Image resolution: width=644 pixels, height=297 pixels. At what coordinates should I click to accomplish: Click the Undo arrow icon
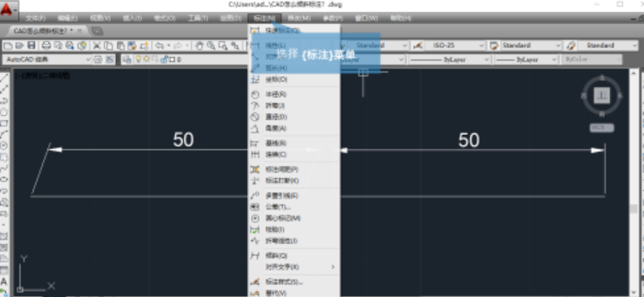[x=160, y=45]
